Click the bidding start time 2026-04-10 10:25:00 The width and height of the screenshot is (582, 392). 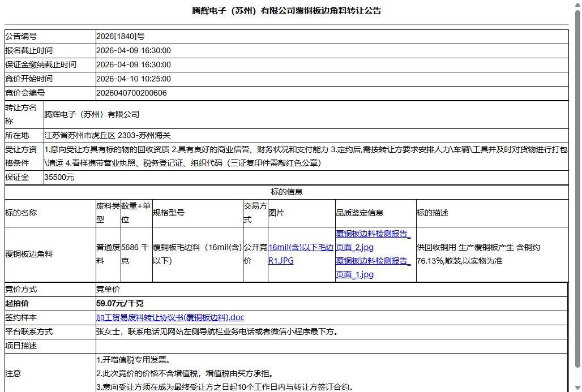coord(134,79)
